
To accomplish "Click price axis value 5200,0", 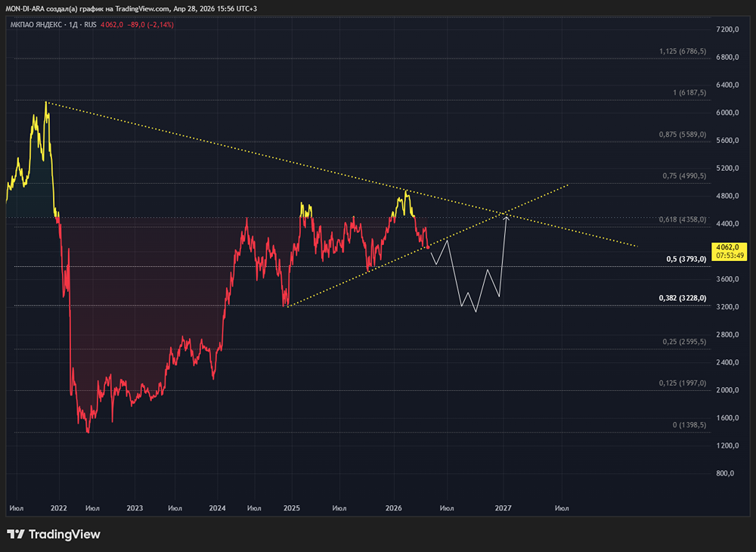I will click(x=727, y=169).
